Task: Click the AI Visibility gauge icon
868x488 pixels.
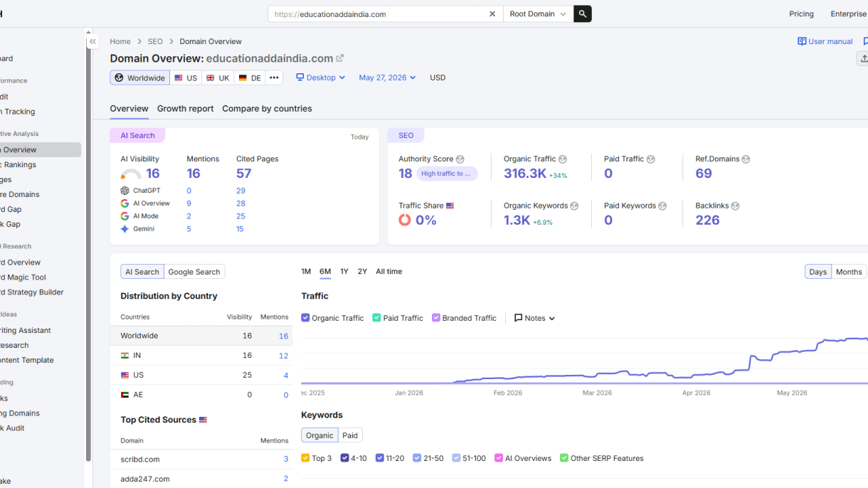Action: click(x=131, y=174)
